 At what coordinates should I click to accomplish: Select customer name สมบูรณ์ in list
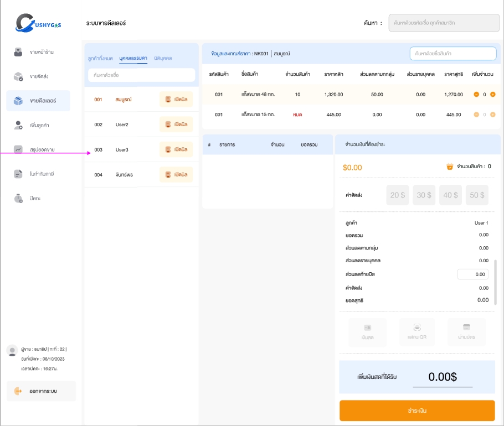[x=124, y=100]
